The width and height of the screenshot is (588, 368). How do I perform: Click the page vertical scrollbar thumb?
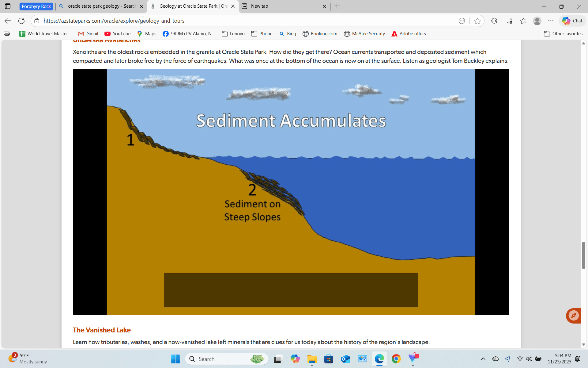(583, 255)
